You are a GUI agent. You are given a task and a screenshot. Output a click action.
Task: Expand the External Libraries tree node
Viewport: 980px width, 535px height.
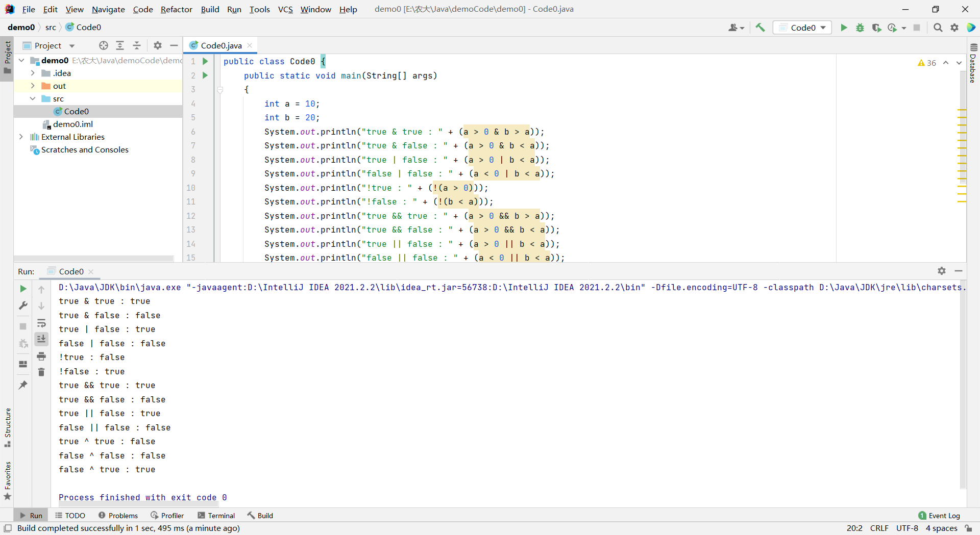(21, 137)
